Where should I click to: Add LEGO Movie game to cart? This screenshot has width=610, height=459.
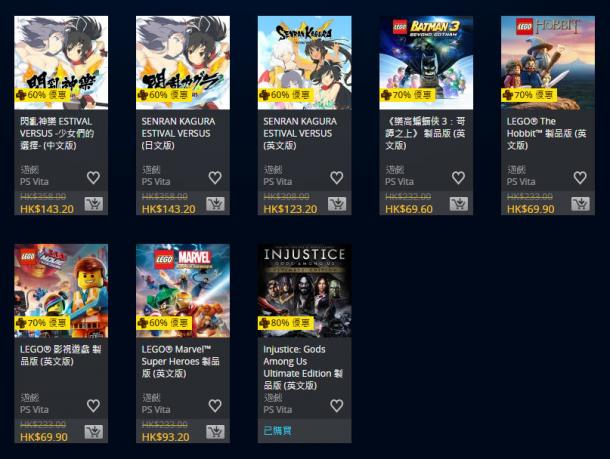94,431
